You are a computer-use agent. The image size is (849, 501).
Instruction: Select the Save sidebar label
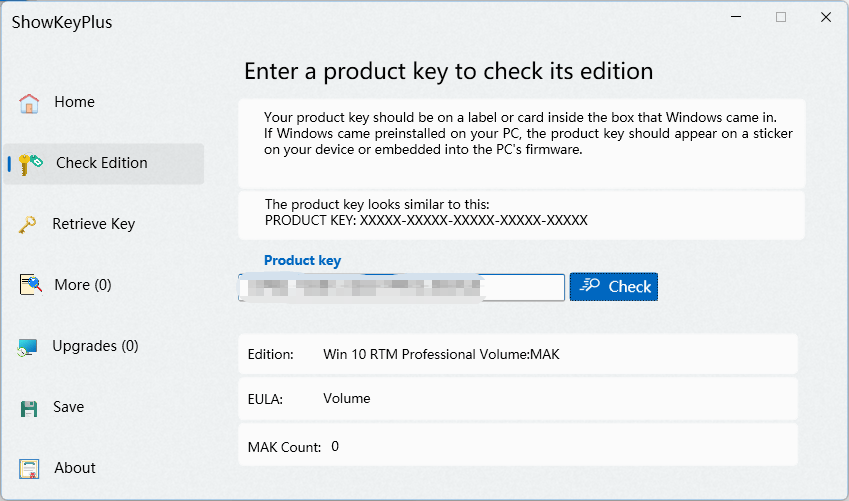coord(68,407)
